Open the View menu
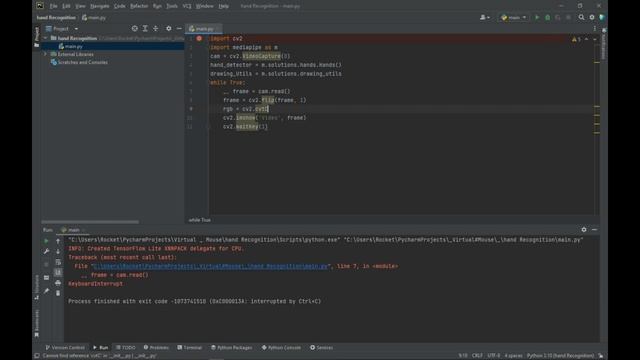The height and width of the screenshot is (360, 640). pyautogui.click(x=80, y=6)
